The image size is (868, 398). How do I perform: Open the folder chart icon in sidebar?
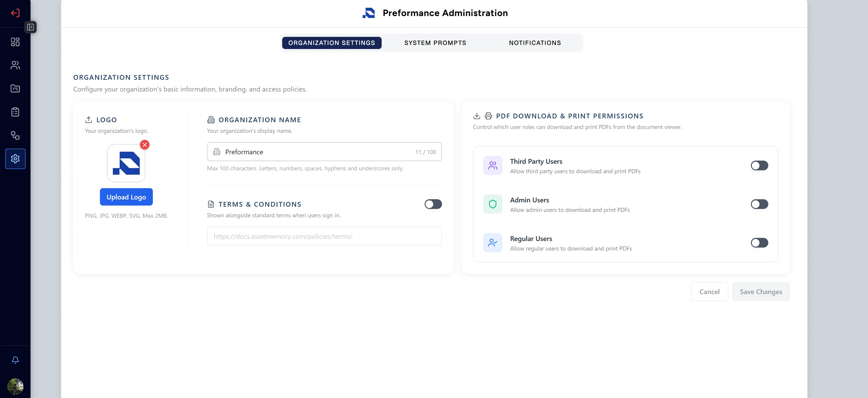(x=15, y=89)
